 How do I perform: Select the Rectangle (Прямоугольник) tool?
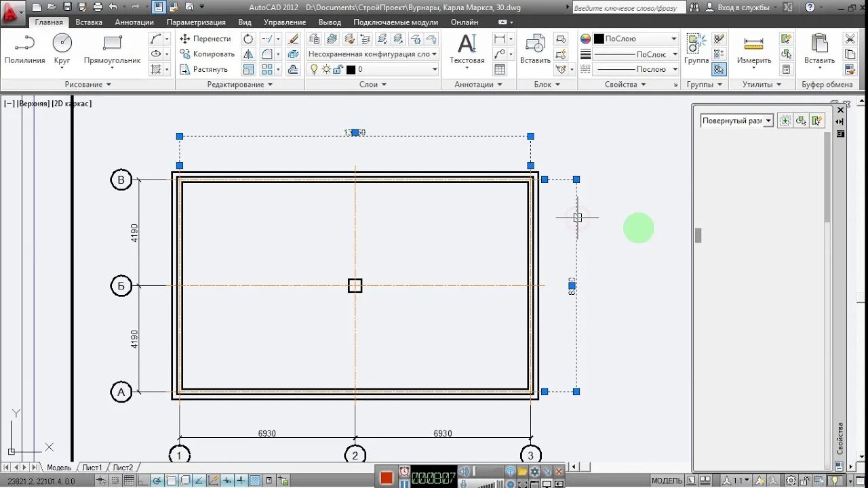(112, 49)
